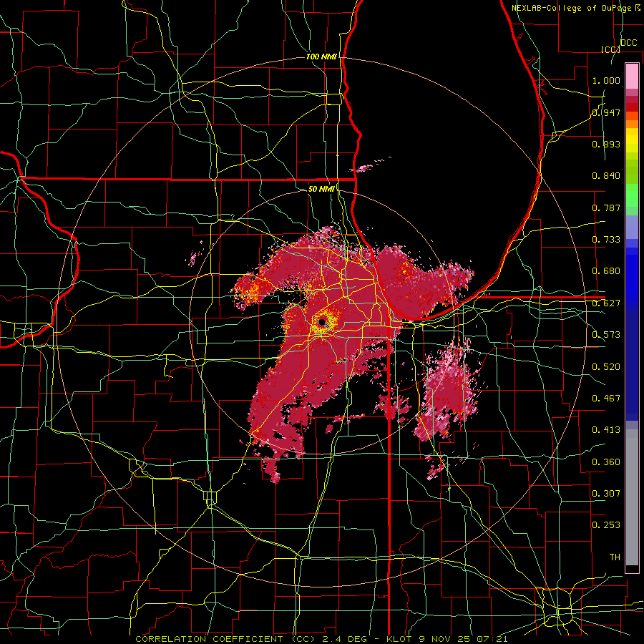Screen dimensions: 644x644
Task: Click the gray segment of the color bar
Action: click(632, 497)
